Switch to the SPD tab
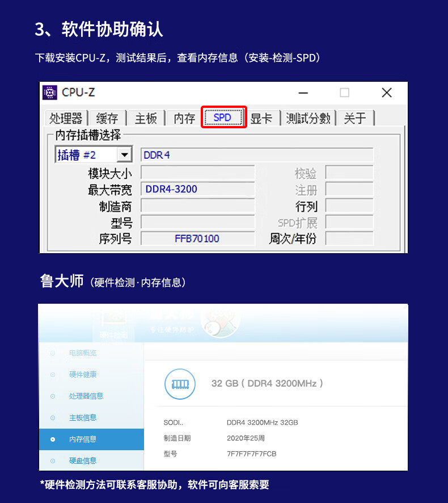This screenshot has height=503, width=448. [x=223, y=118]
